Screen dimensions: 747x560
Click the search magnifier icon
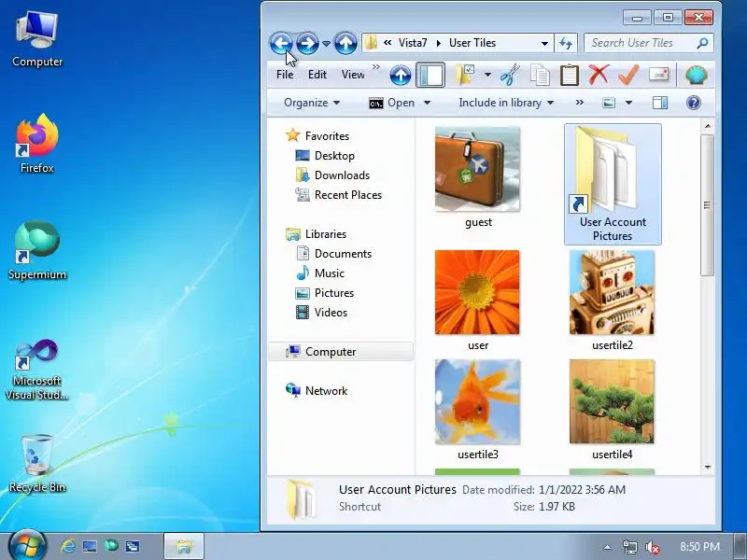coord(702,43)
